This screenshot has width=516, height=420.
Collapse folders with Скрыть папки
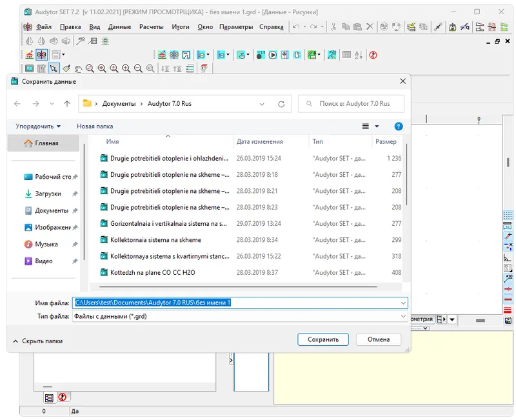(x=37, y=341)
